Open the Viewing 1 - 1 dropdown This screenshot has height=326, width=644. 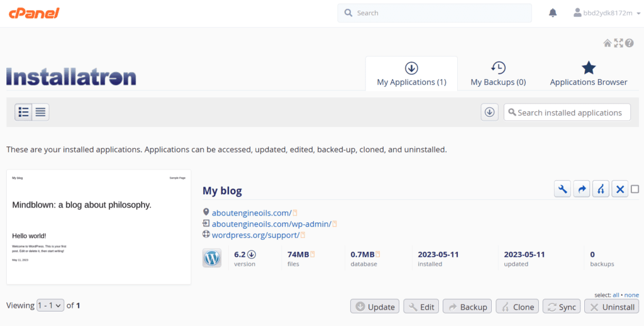point(50,305)
